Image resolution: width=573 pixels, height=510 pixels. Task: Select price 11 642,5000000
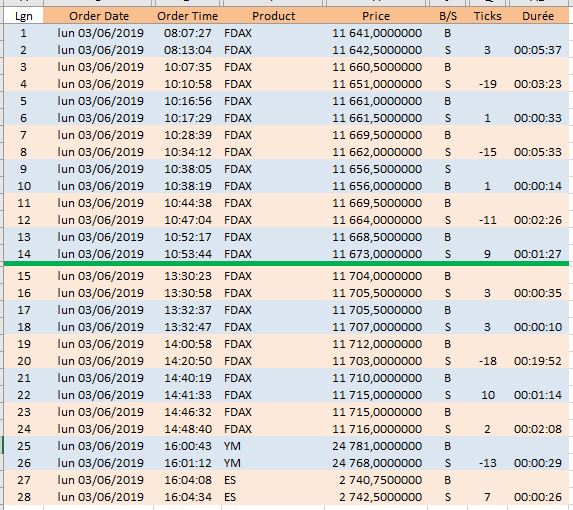tap(377, 50)
